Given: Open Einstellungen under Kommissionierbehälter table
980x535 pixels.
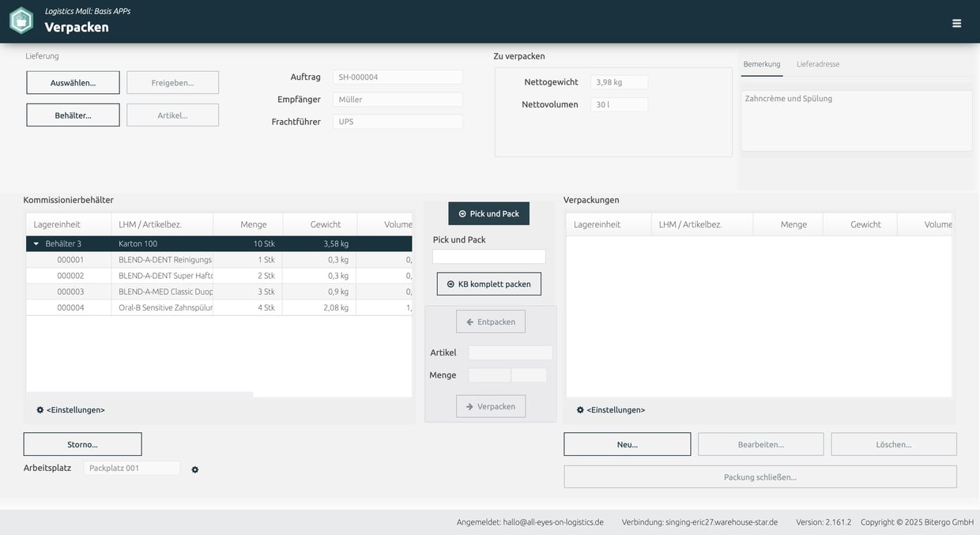Looking at the screenshot, I should point(70,410).
